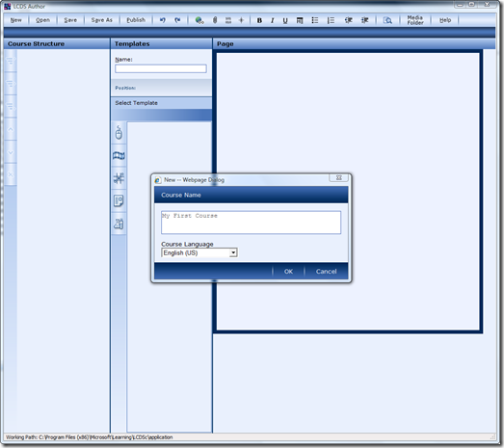Viewport: 504px width, 448px height.
Task: Toggle Italic formatting
Action: (x=273, y=20)
